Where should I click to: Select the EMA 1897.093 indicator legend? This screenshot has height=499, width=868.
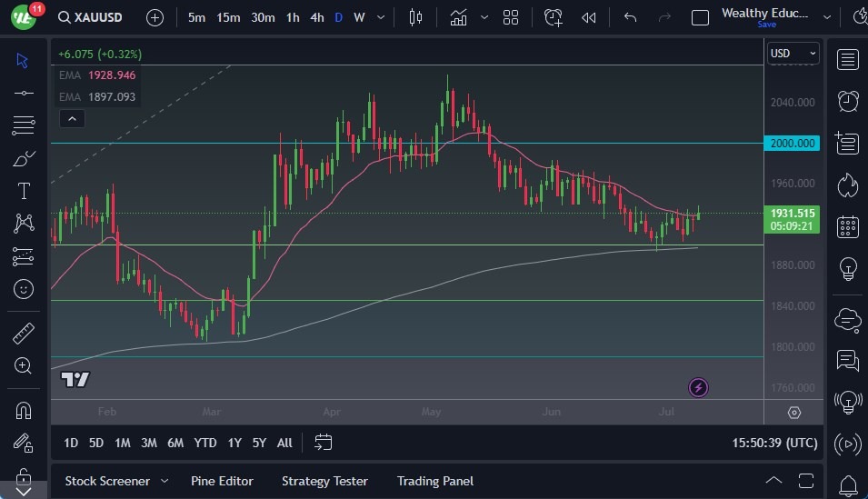(x=97, y=97)
